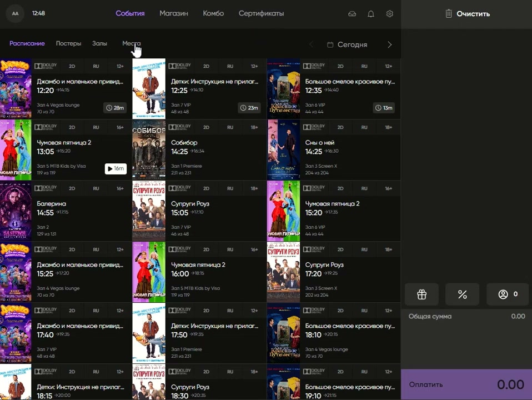Select the Собибор 14:25 session
This screenshot has height=400, width=532.
tap(199, 150)
